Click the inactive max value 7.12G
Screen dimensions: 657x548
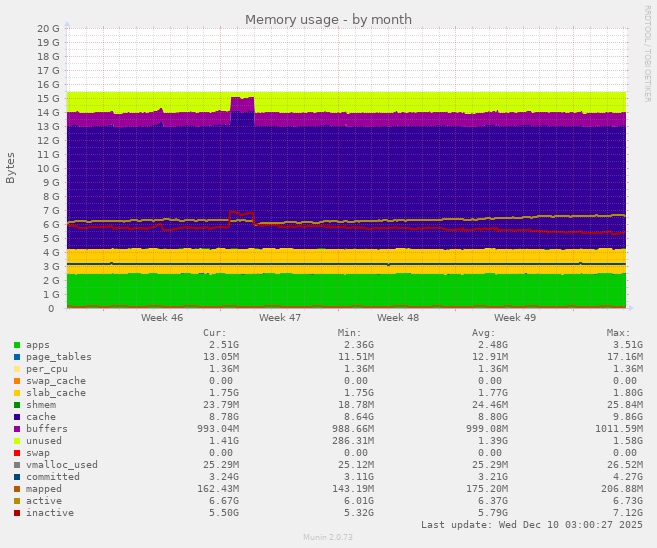[x=628, y=513]
